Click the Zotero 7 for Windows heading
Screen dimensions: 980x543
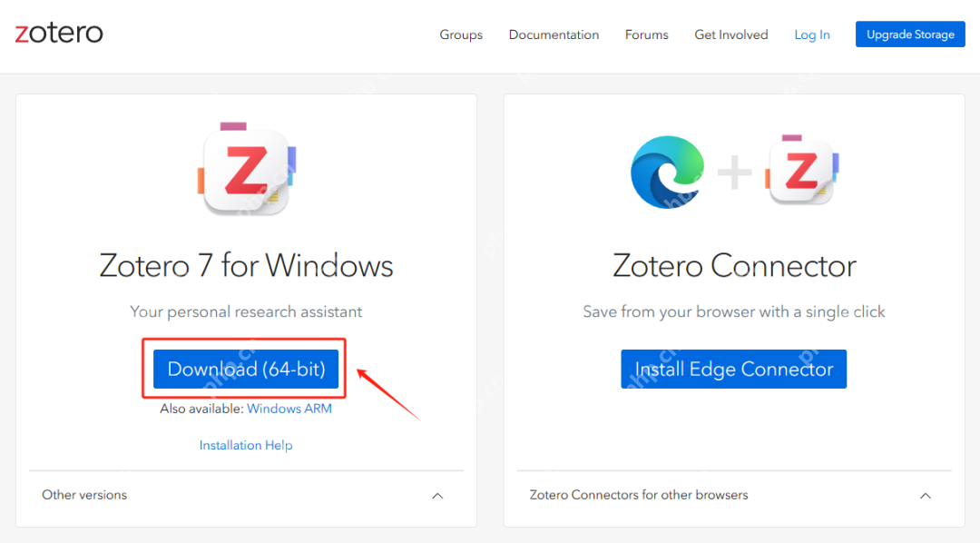[x=246, y=266]
